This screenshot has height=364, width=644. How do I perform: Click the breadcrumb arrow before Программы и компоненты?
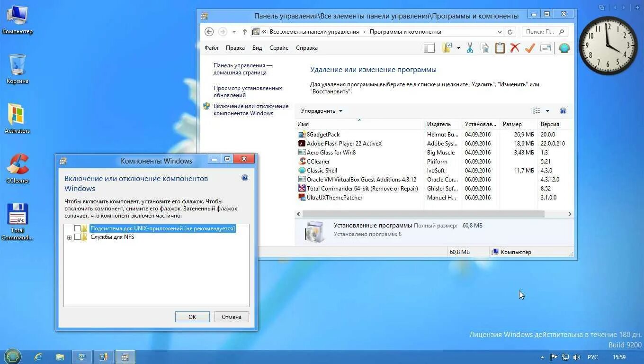coord(365,32)
